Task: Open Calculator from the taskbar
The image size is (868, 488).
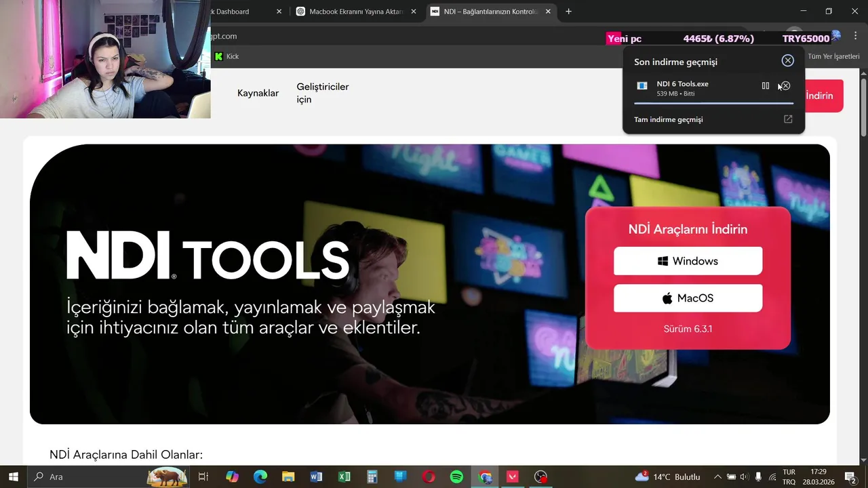Action: [372, 476]
